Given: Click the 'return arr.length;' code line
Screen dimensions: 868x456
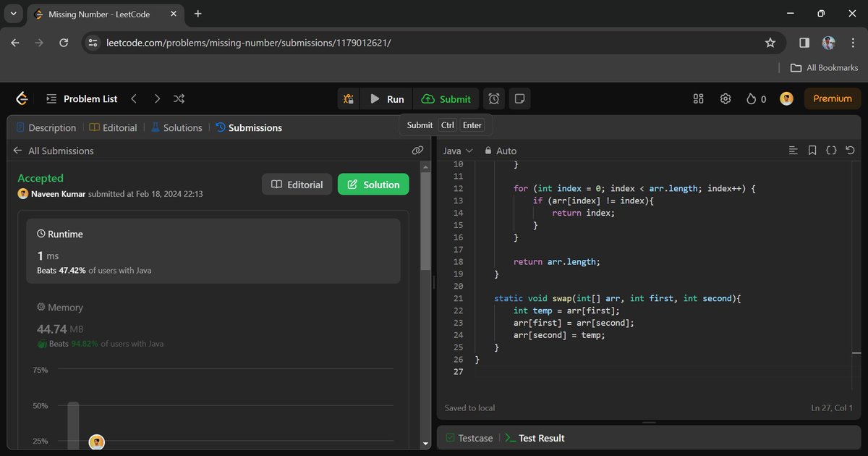Looking at the screenshot, I should [x=557, y=261].
